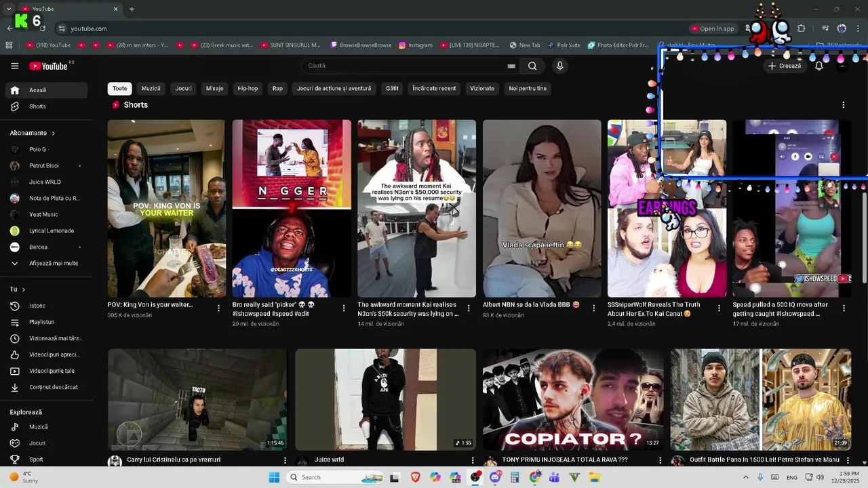The image size is (868, 488).
Task: Select the Muzică filter chip
Action: point(151,88)
